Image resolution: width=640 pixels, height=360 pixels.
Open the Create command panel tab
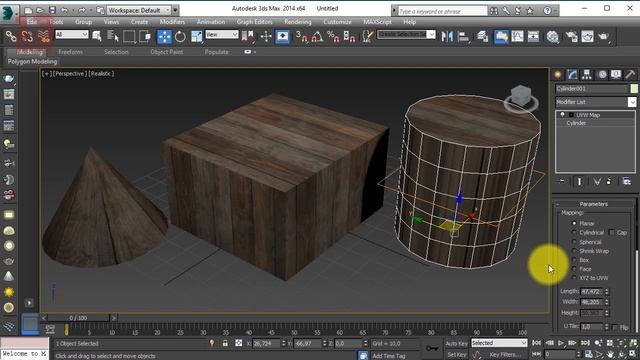[x=558, y=74]
